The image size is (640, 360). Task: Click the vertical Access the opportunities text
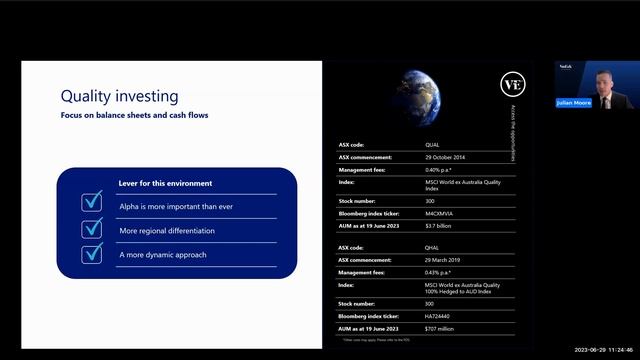pyautogui.click(x=513, y=133)
